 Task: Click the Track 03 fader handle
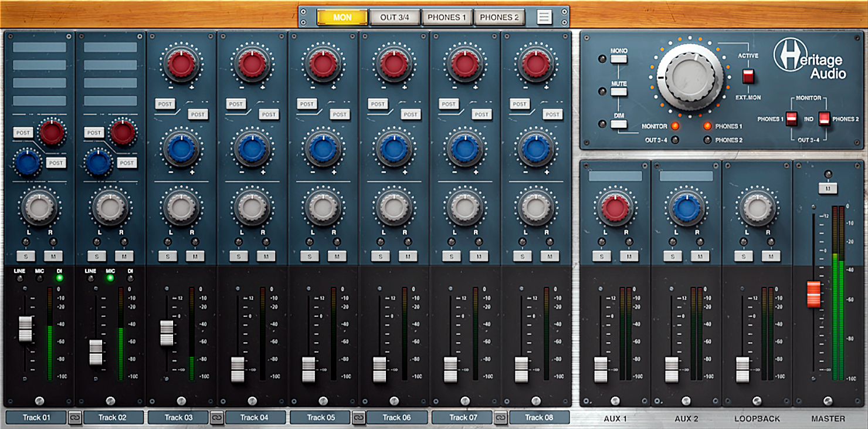point(167,333)
